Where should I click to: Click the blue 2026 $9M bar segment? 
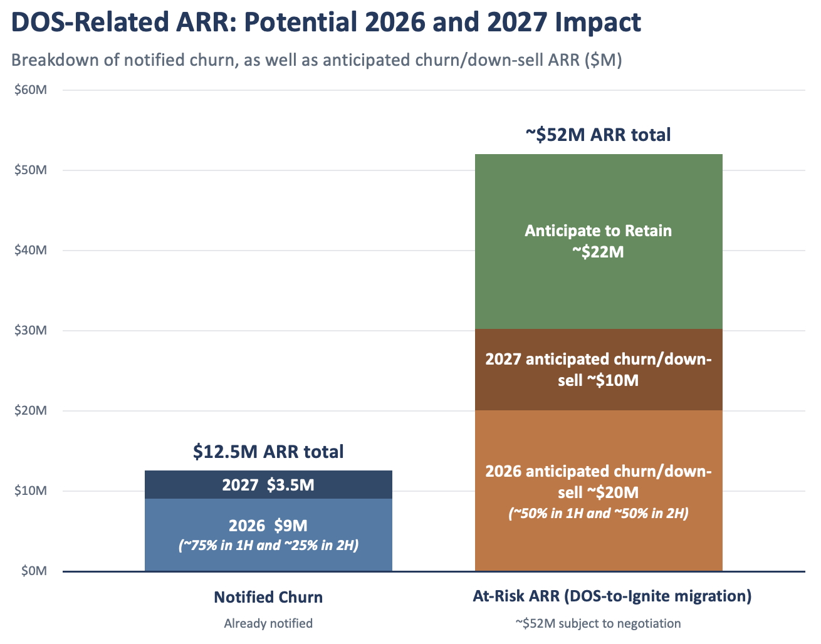click(x=268, y=535)
